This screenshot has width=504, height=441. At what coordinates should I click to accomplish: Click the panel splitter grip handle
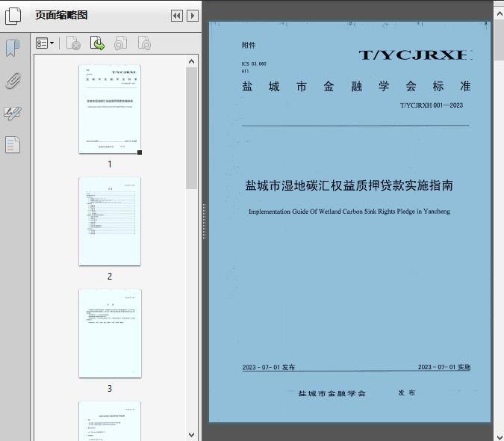(204, 222)
